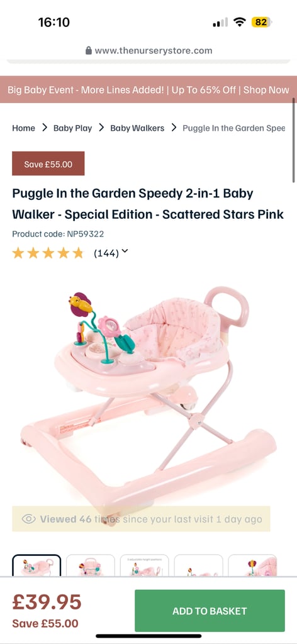
Task: Tap the cellular signal bars icon
Action: click(x=220, y=23)
